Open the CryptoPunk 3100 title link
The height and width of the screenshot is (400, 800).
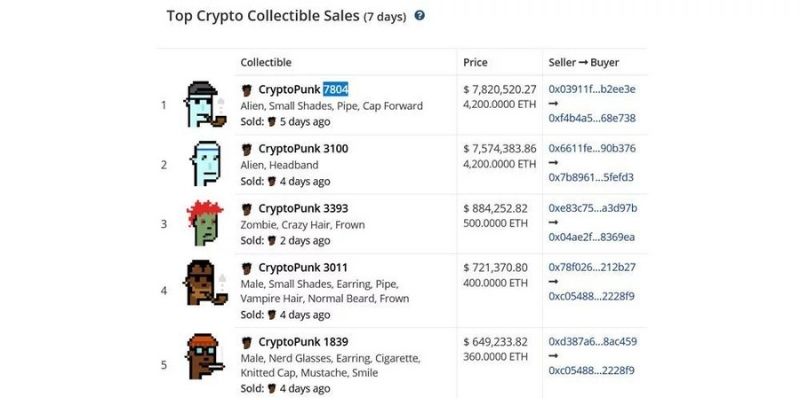click(303, 149)
